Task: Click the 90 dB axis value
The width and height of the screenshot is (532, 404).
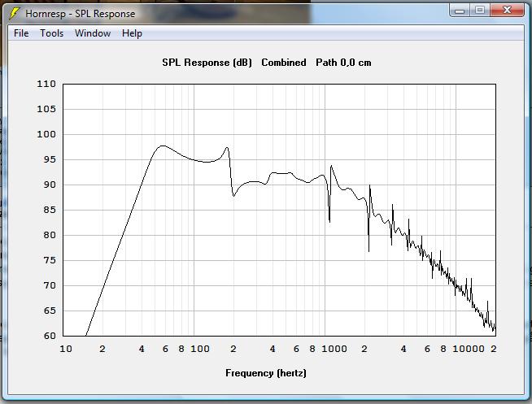Action: click(50, 185)
